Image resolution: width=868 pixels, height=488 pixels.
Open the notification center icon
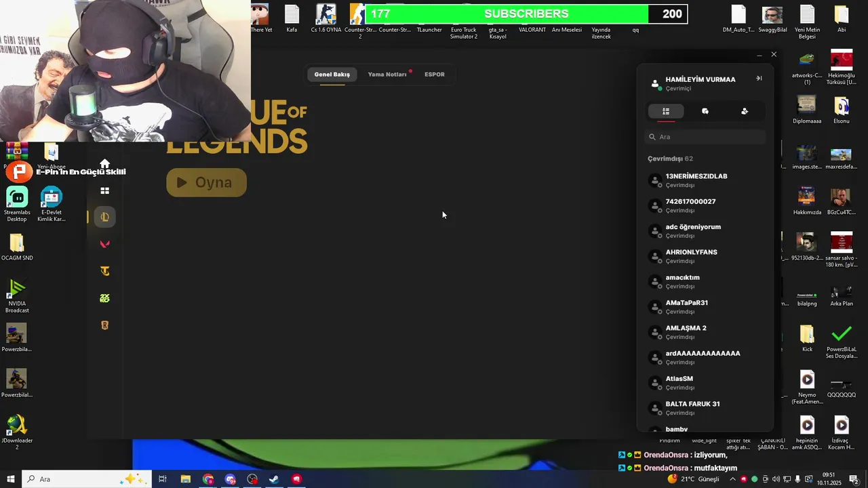coord(854,479)
